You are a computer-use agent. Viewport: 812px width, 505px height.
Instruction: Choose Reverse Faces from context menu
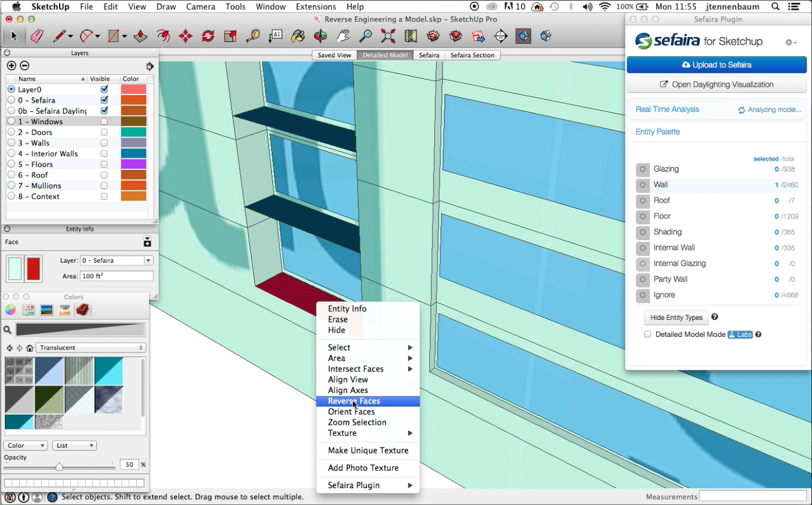tap(354, 401)
